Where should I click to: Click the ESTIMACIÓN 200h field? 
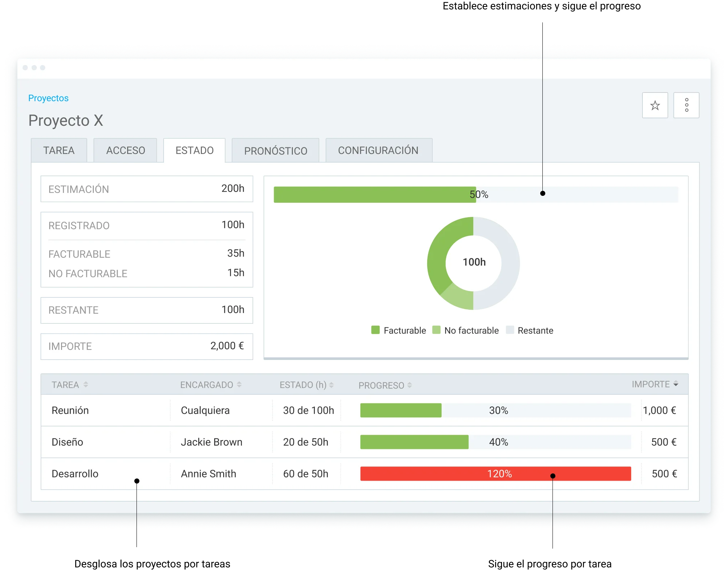(x=147, y=189)
